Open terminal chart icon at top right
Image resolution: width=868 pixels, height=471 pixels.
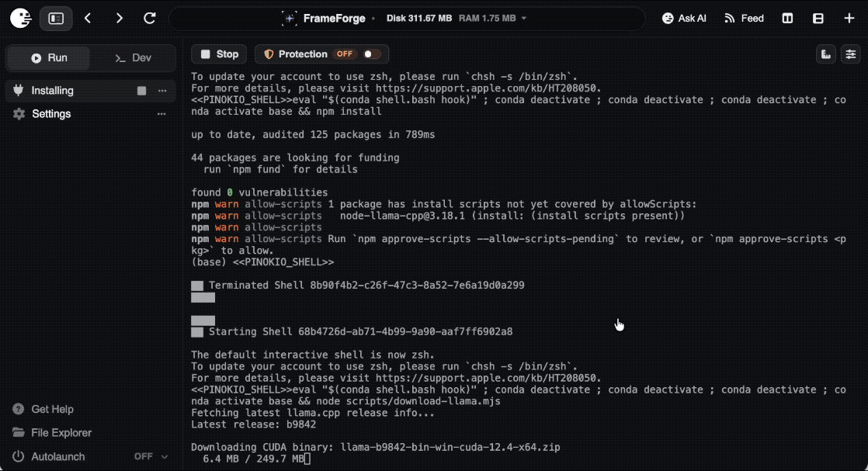click(x=826, y=54)
